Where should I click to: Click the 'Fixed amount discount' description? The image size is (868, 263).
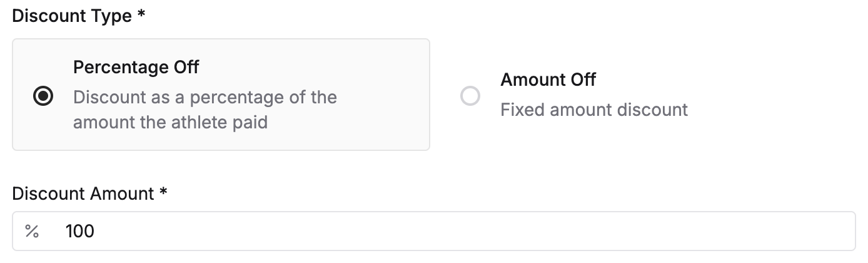click(x=593, y=110)
